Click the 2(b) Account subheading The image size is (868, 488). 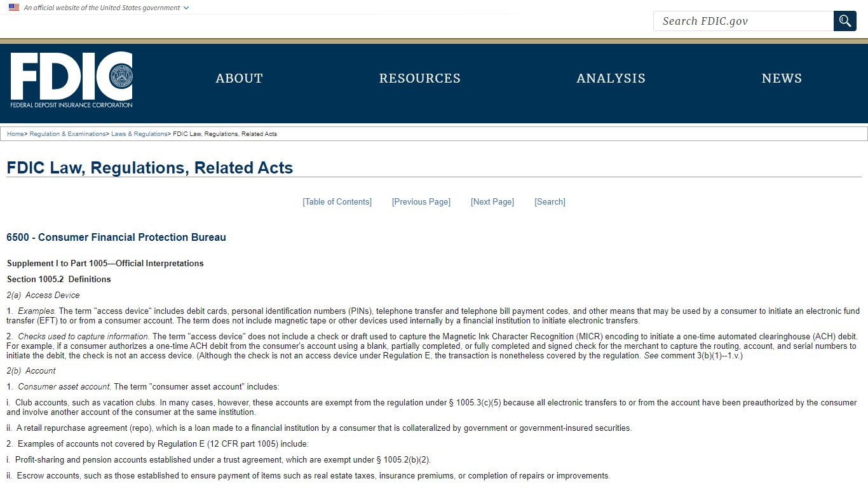tap(31, 371)
